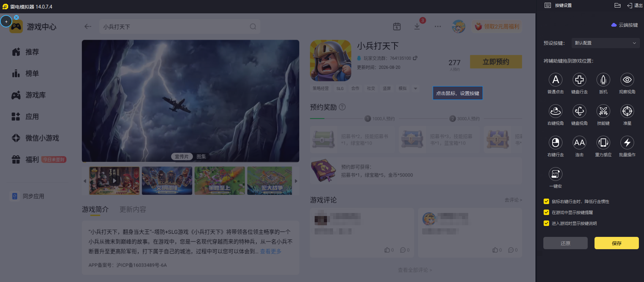Click the 策略经营 game tag
Screen dimensions: 644x282
321,89
